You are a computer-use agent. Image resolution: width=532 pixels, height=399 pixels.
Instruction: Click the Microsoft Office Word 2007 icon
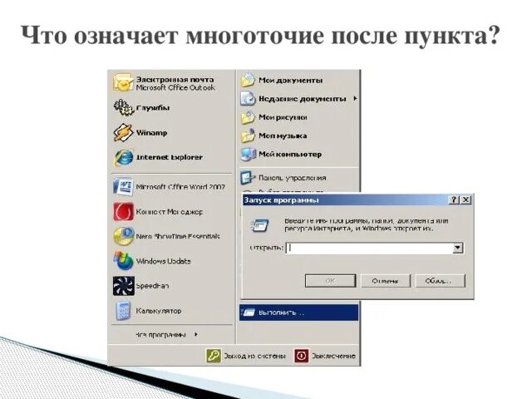[123, 187]
